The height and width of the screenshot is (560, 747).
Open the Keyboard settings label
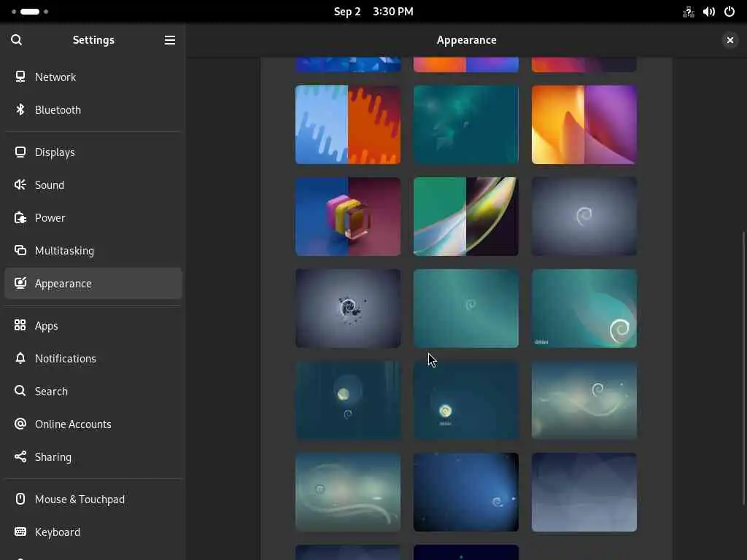pos(57,532)
